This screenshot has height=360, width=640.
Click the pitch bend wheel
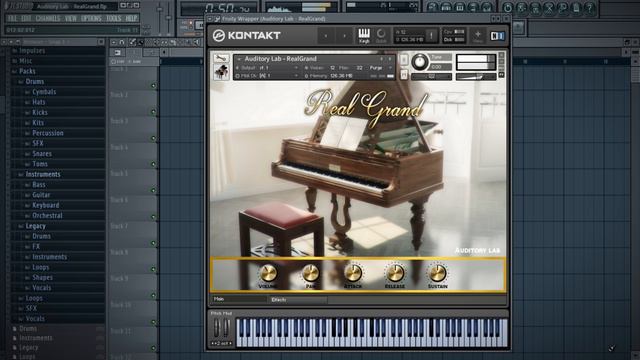point(217,328)
